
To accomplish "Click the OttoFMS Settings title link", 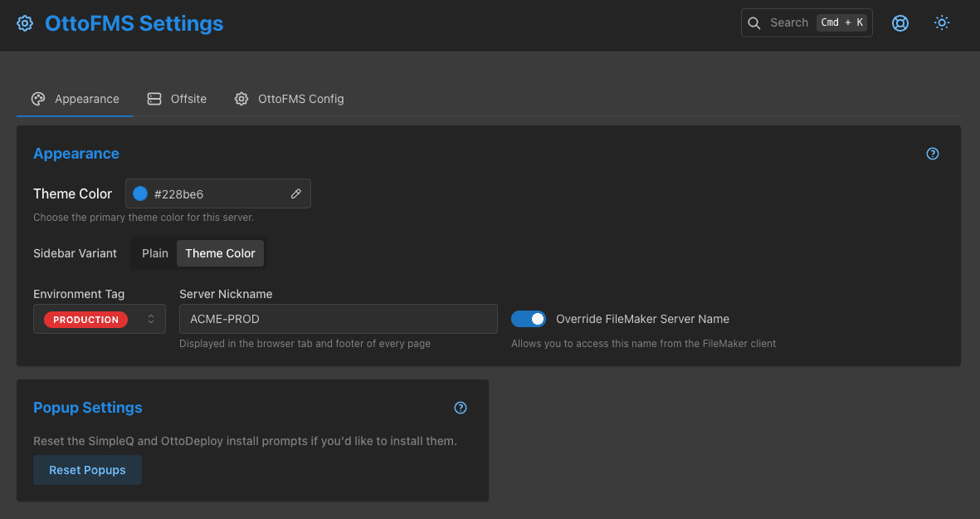I will 133,22.
